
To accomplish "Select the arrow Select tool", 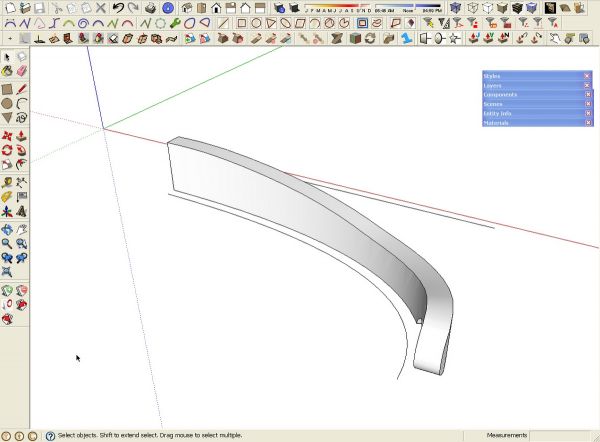I will point(7,57).
